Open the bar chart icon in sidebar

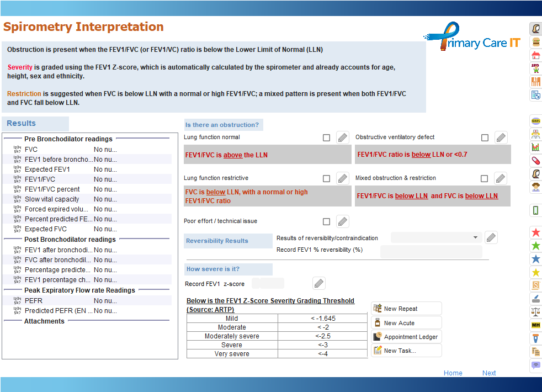(x=535, y=147)
